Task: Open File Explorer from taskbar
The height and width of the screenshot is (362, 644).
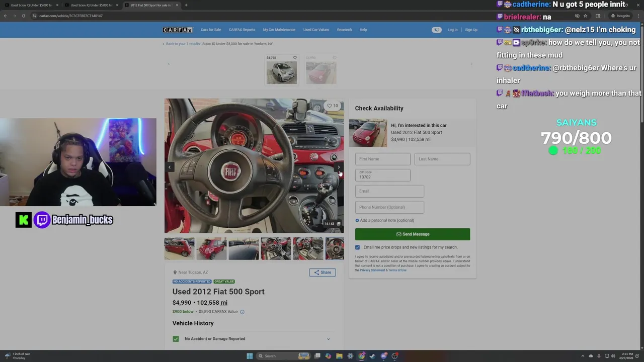Action: [x=339, y=356]
